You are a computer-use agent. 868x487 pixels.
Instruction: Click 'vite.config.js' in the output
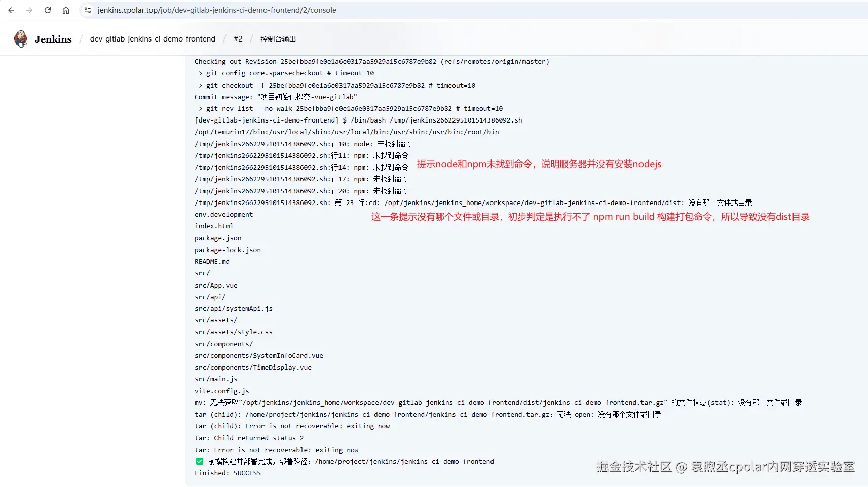click(222, 391)
